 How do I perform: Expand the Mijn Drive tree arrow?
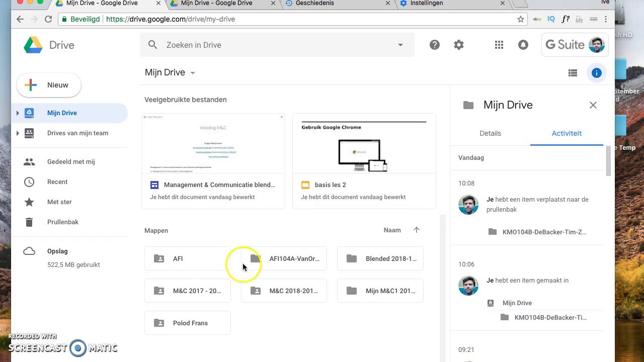point(18,113)
